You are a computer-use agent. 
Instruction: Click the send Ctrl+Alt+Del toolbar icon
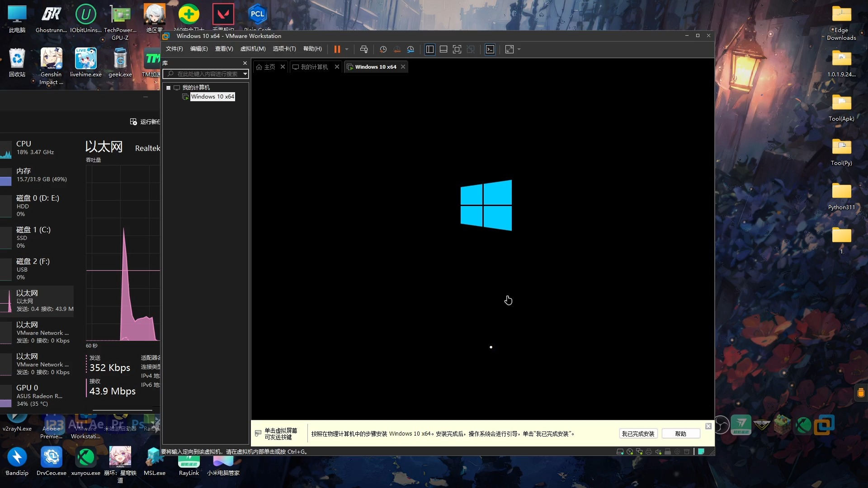point(364,49)
